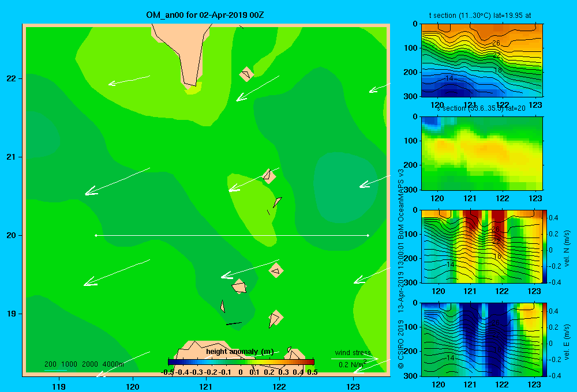Click the height anomaly color bar
Viewport: 577px width, 392px height.
tap(241, 362)
